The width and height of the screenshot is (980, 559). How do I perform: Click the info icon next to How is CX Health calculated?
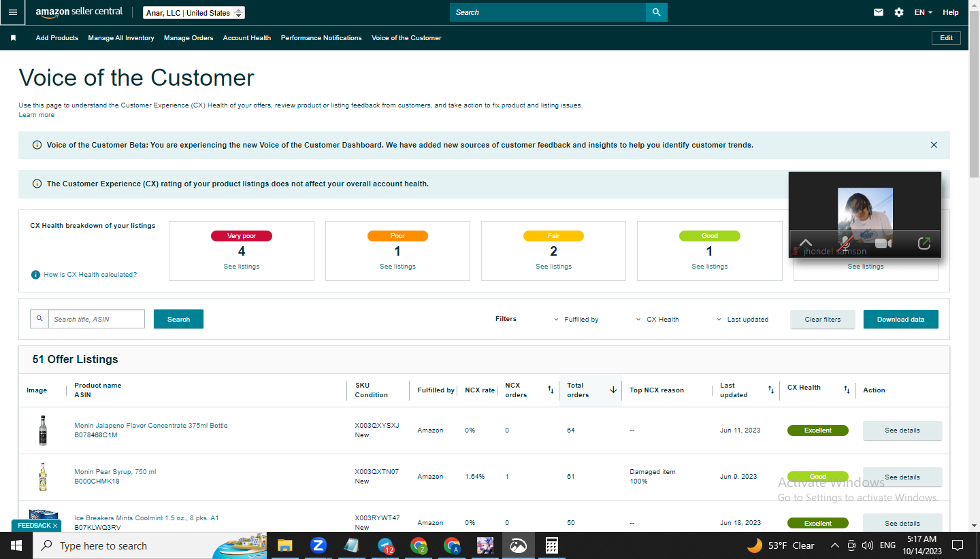35,275
